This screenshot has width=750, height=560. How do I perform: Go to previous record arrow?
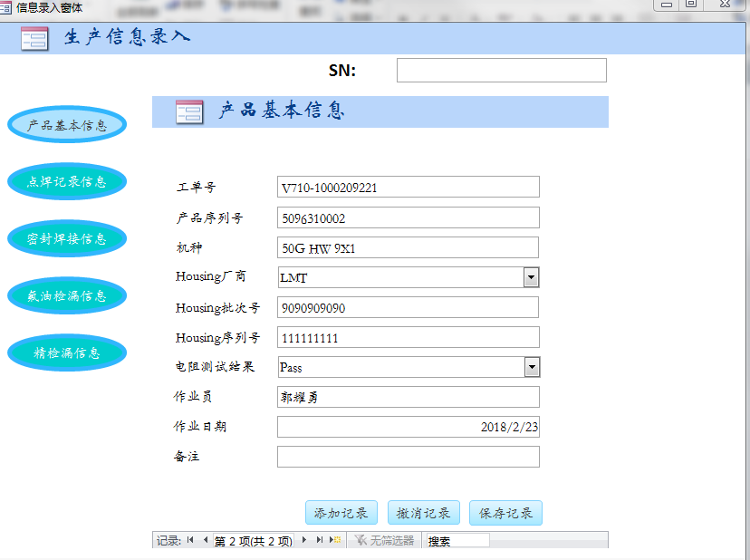[x=205, y=540]
